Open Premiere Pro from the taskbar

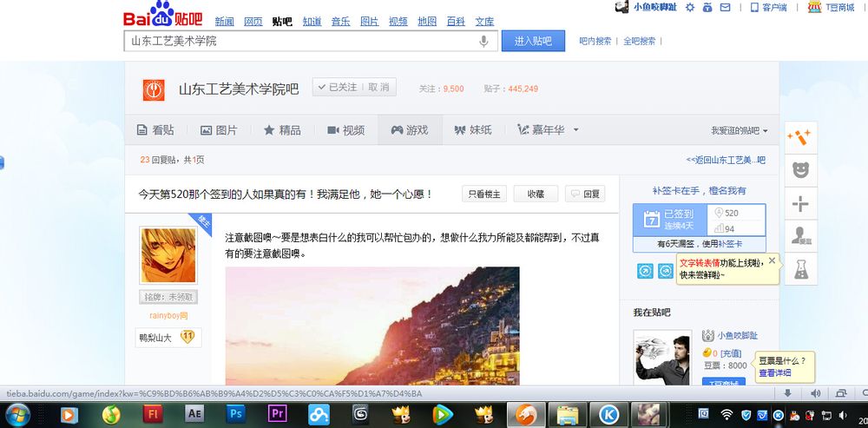(278, 413)
